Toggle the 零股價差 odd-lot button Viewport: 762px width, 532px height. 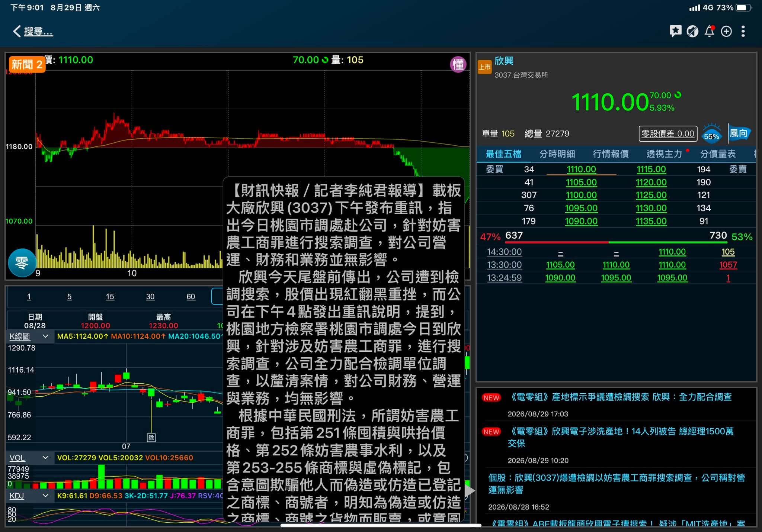point(668,133)
